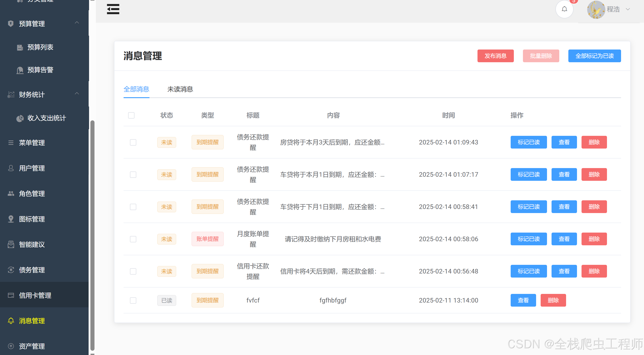Click the sidebar collapse hamburger icon
644x355 pixels.
point(113,9)
